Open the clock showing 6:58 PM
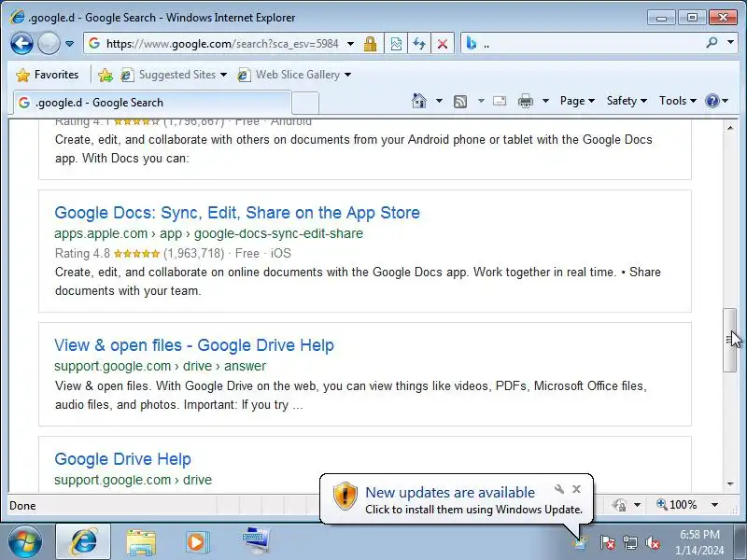747x560 pixels. (x=699, y=542)
